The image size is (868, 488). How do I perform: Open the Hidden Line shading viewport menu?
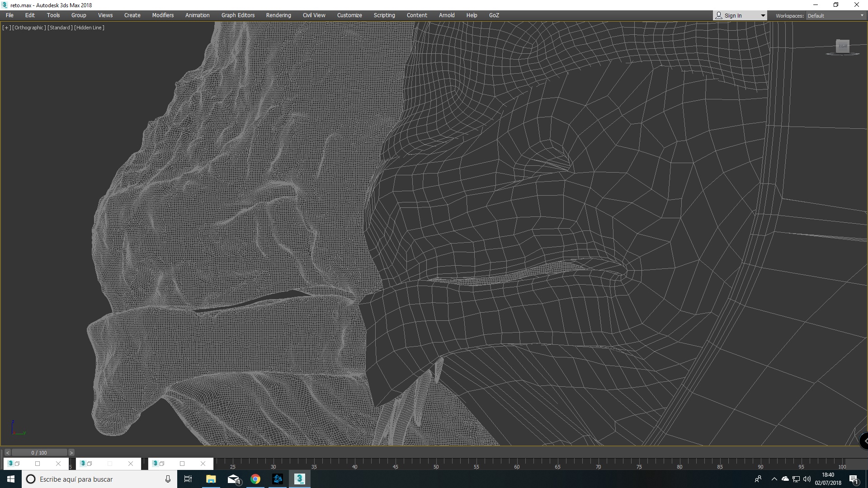(x=89, y=28)
